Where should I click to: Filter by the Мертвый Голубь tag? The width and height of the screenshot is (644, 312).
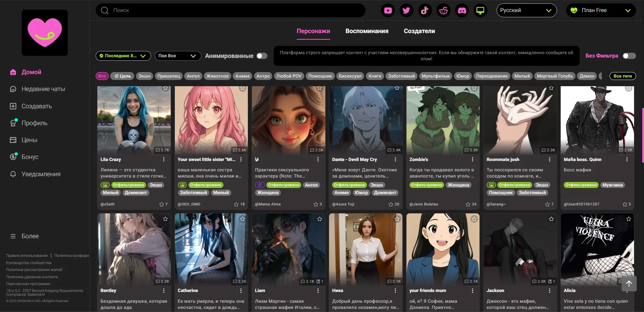(x=555, y=76)
